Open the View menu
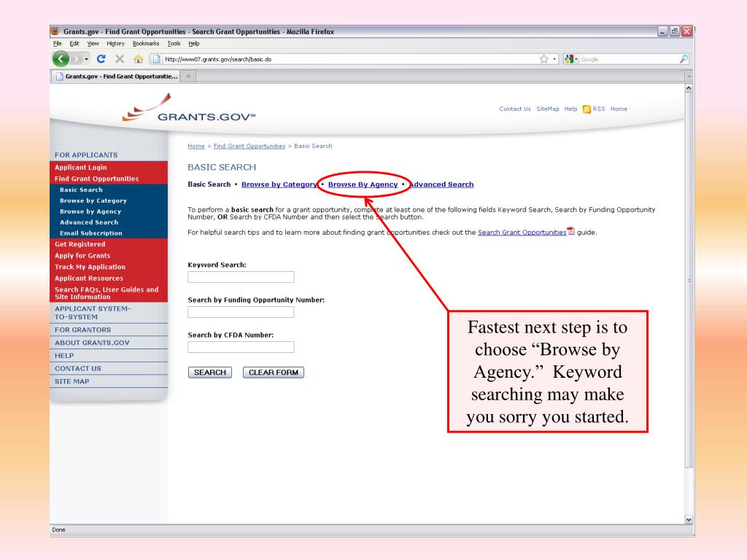This screenshot has height=560, width=747. 93,43
